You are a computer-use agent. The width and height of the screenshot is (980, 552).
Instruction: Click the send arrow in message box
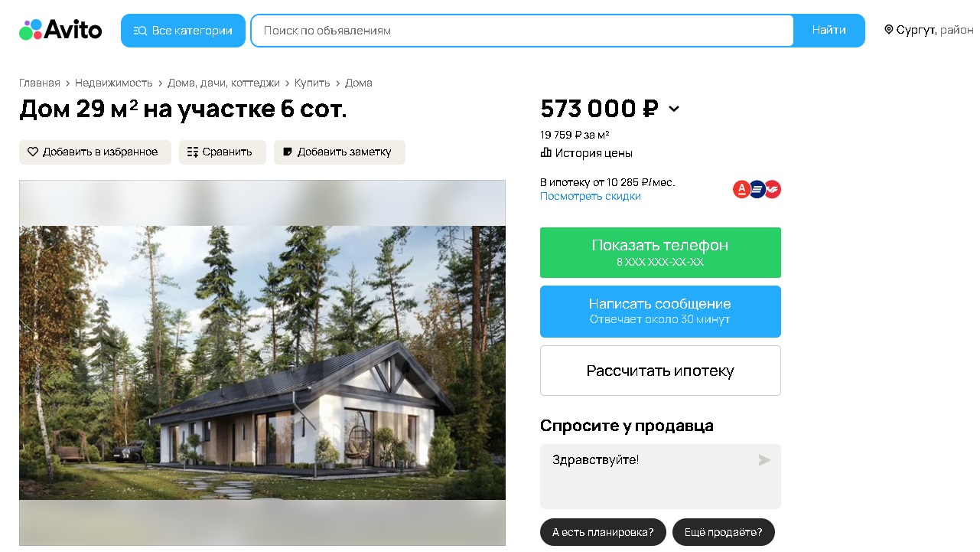click(x=764, y=460)
